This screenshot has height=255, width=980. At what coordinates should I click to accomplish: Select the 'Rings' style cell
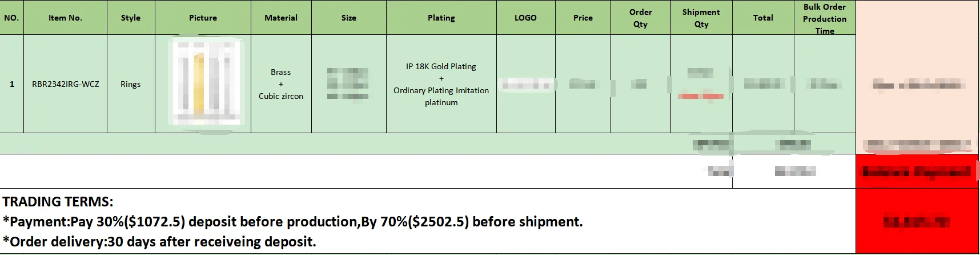(131, 84)
